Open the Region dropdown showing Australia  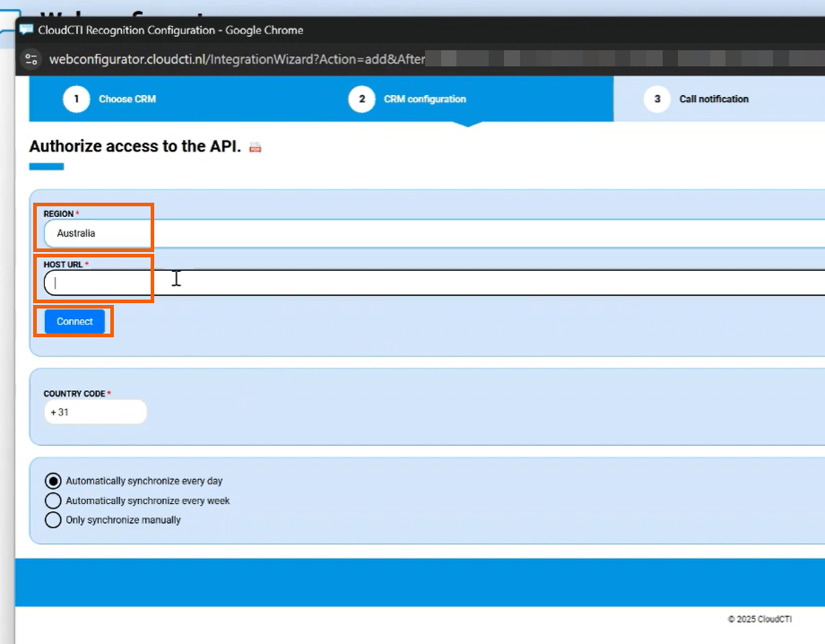click(x=430, y=233)
